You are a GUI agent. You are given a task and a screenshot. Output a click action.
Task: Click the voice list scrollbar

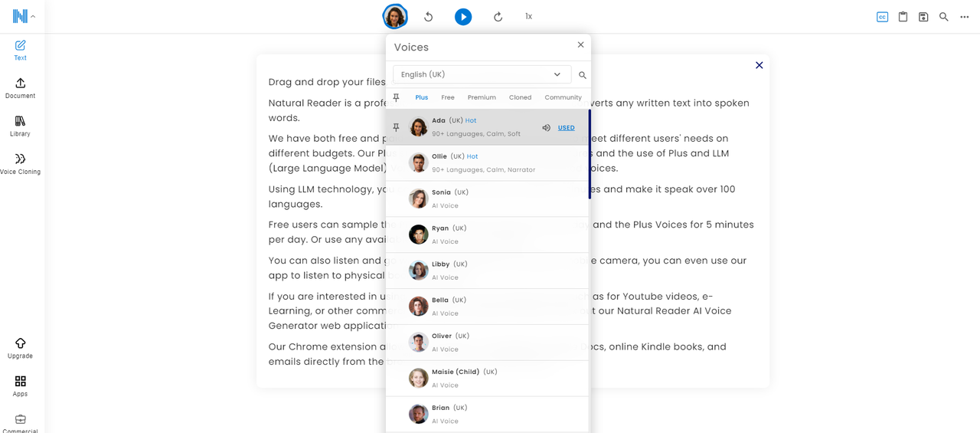pos(590,154)
